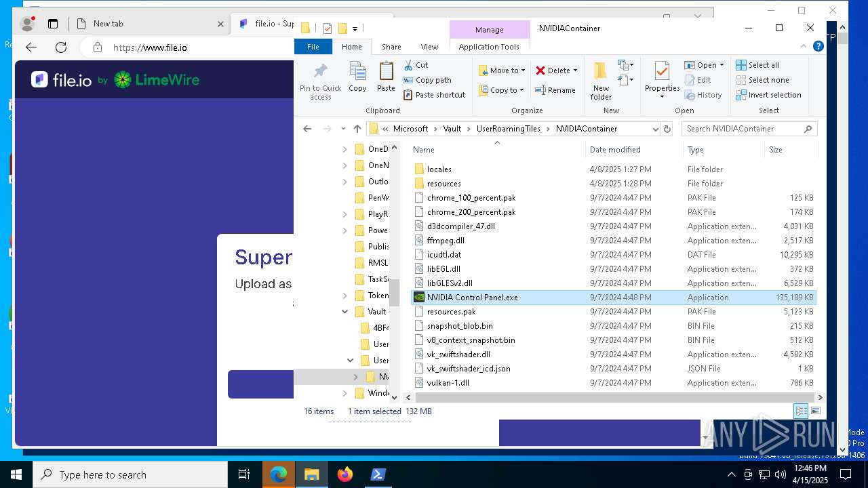Viewport: 868px width, 488px height.
Task: Create a New folder
Action: (601, 81)
